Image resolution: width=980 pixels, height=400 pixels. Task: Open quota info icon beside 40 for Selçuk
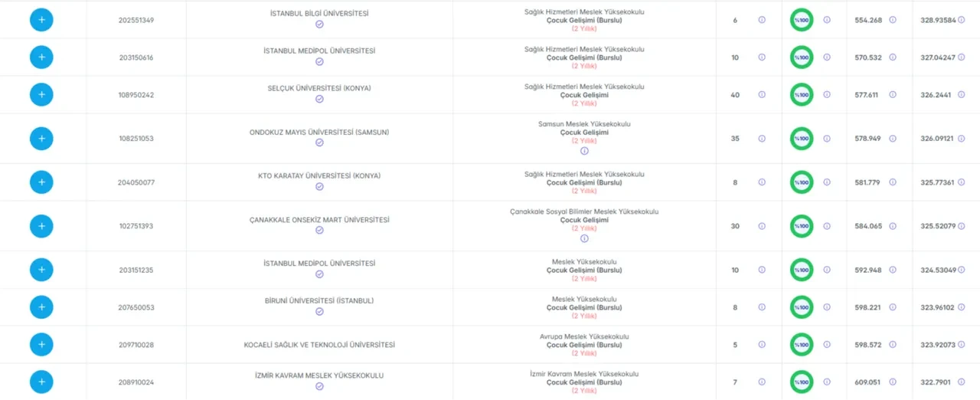[x=762, y=95]
